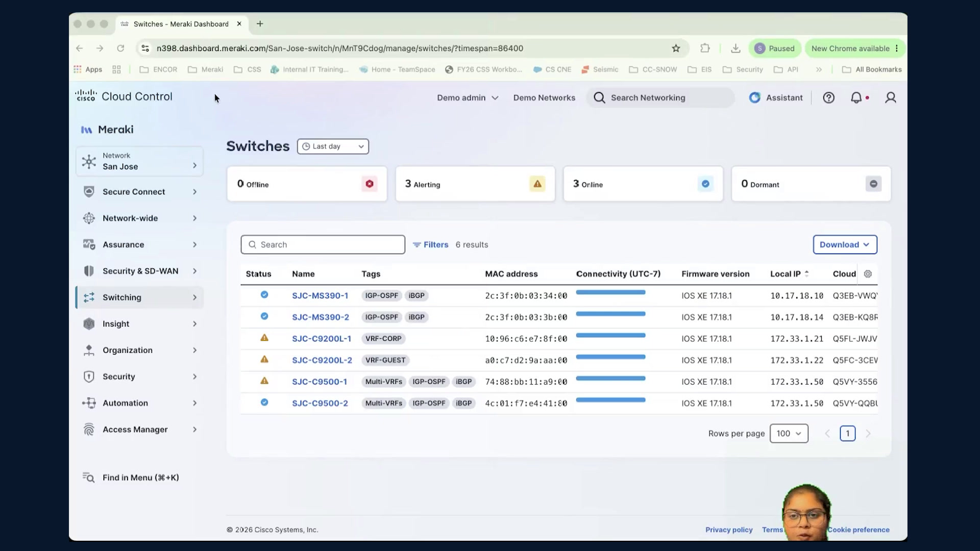Click the IGP-OSPF tag on SJC-MS390-1
The height and width of the screenshot is (551, 980).
[x=381, y=295]
